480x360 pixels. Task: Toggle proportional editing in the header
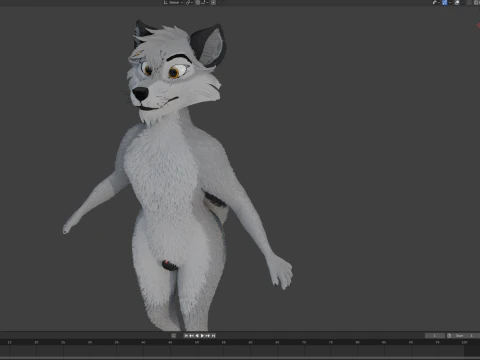point(213,2)
